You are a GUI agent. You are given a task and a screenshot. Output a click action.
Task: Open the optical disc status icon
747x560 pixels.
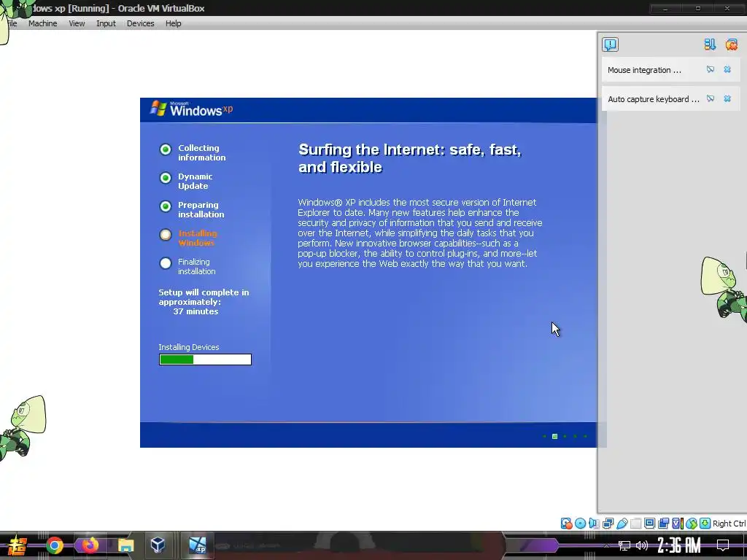pyautogui.click(x=580, y=524)
